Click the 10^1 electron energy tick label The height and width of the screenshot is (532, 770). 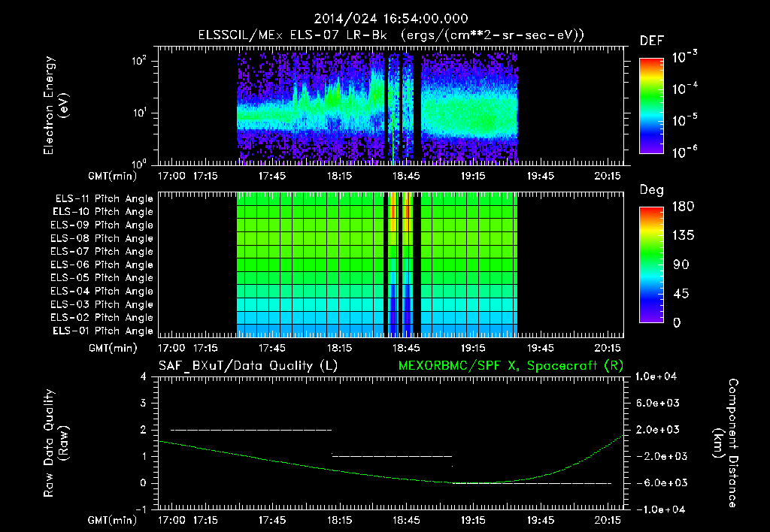(139, 113)
